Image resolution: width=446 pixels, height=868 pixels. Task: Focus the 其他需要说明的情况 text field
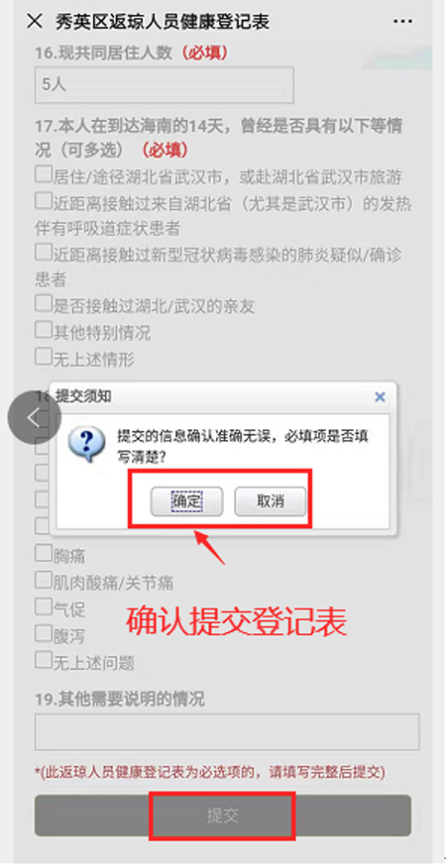point(227,732)
